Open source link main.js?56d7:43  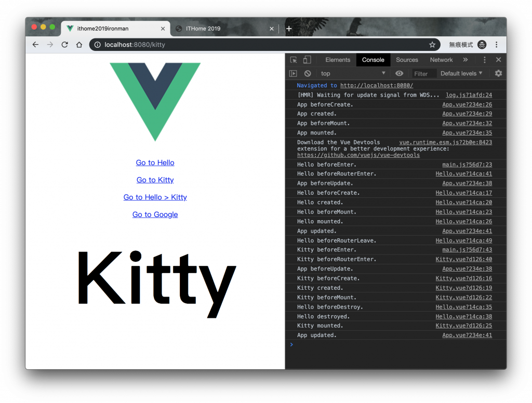[467, 250]
